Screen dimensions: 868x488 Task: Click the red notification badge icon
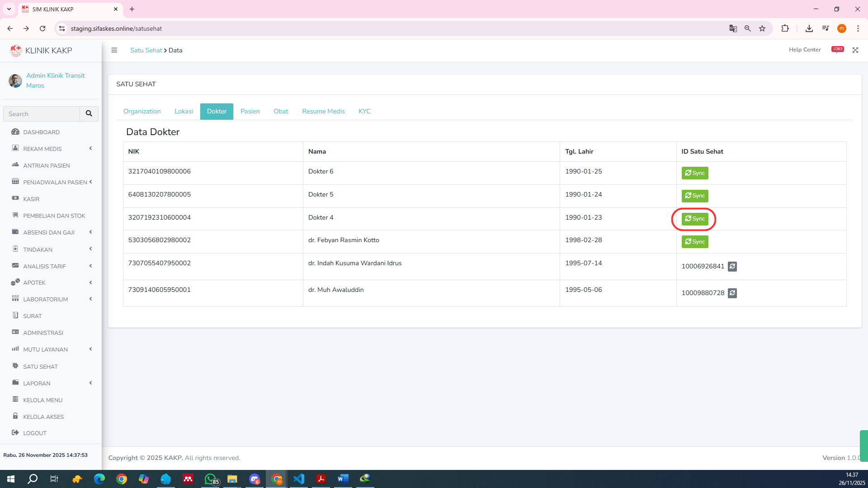[x=837, y=49]
